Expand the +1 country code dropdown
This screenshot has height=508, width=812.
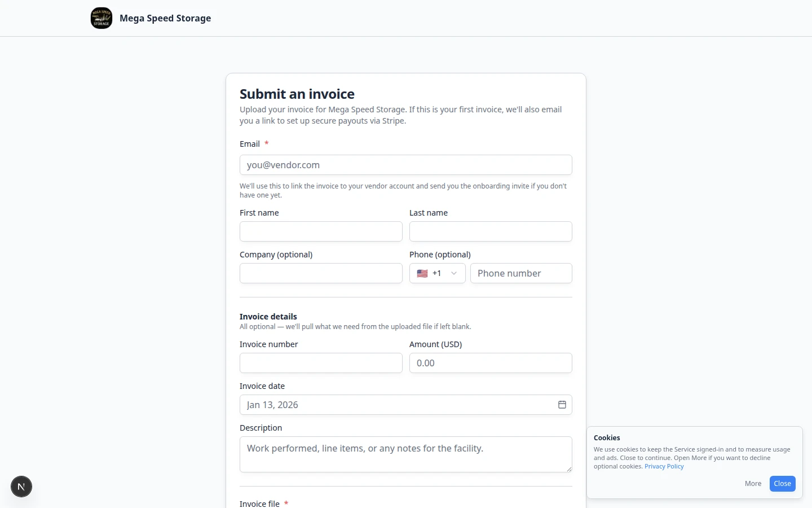coord(438,273)
